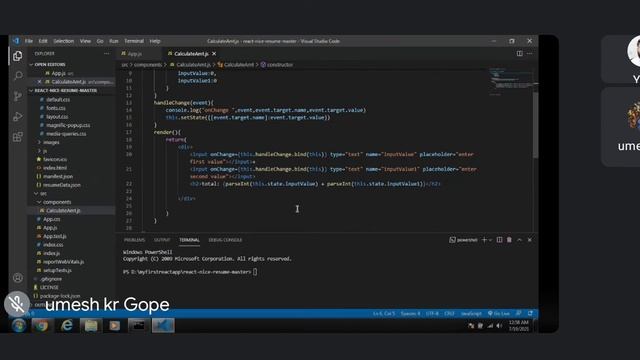The image size is (640, 360).
Task: Open fonts.css in the explorer
Action: click(x=56, y=108)
